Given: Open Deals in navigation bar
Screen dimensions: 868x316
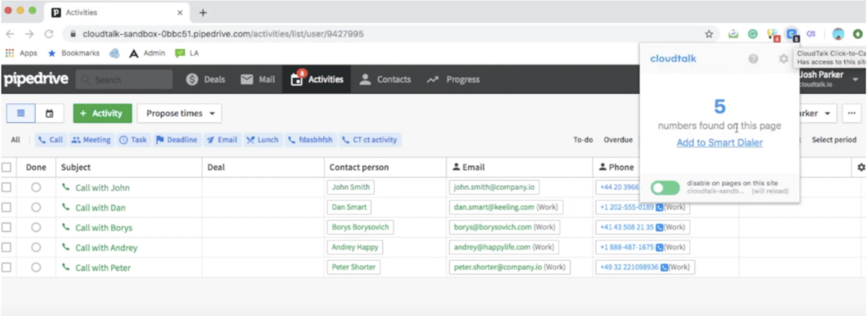Looking at the screenshot, I should (206, 79).
